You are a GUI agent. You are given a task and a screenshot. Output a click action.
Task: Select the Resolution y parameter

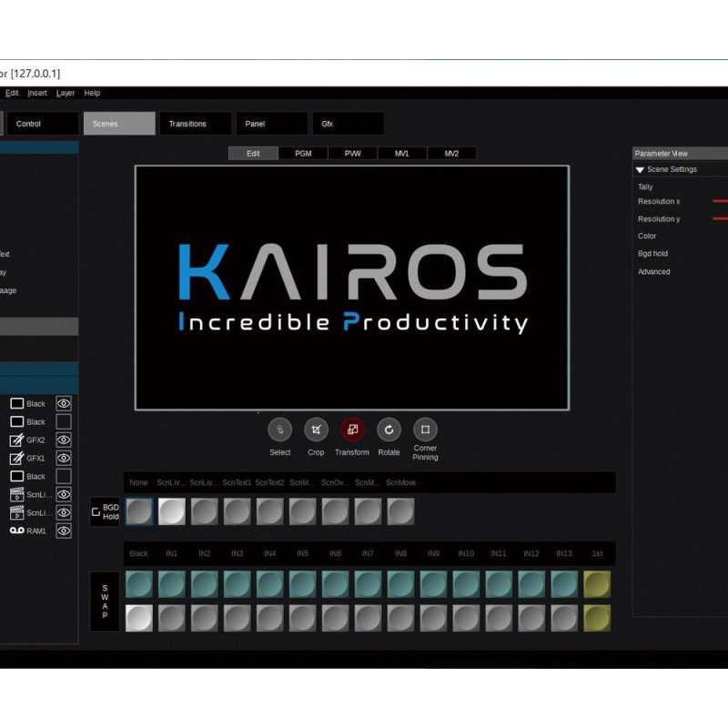click(x=659, y=218)
